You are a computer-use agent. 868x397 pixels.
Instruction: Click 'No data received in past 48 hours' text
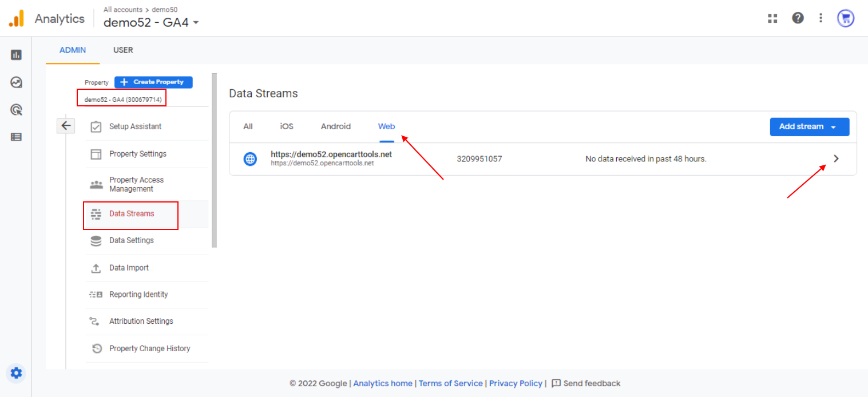coord(646,158)
